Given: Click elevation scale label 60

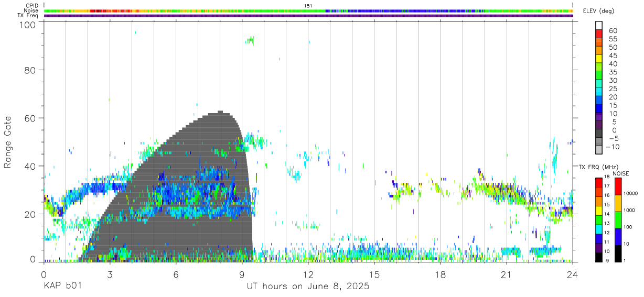Looking at the screenshot, I should (613, 31).
